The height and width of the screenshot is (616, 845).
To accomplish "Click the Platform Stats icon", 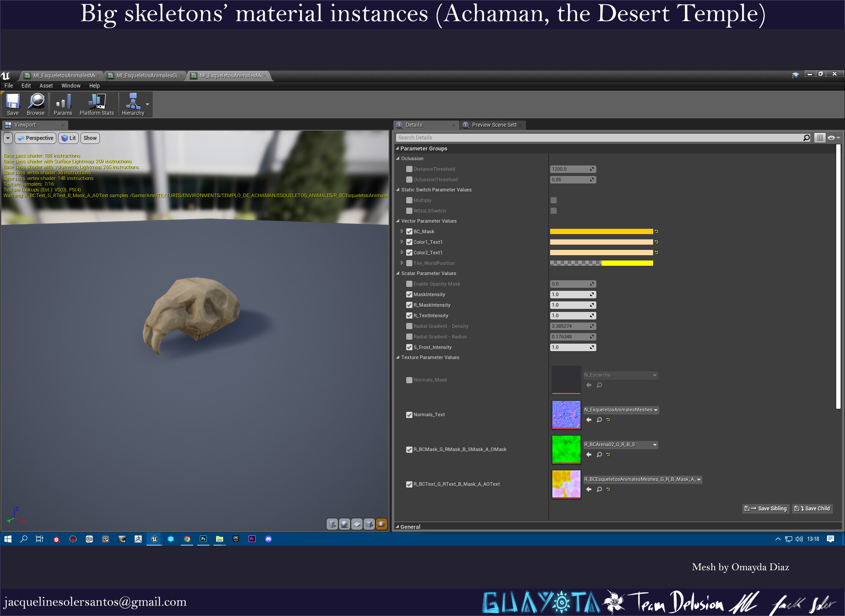I will tap(97, 102).
